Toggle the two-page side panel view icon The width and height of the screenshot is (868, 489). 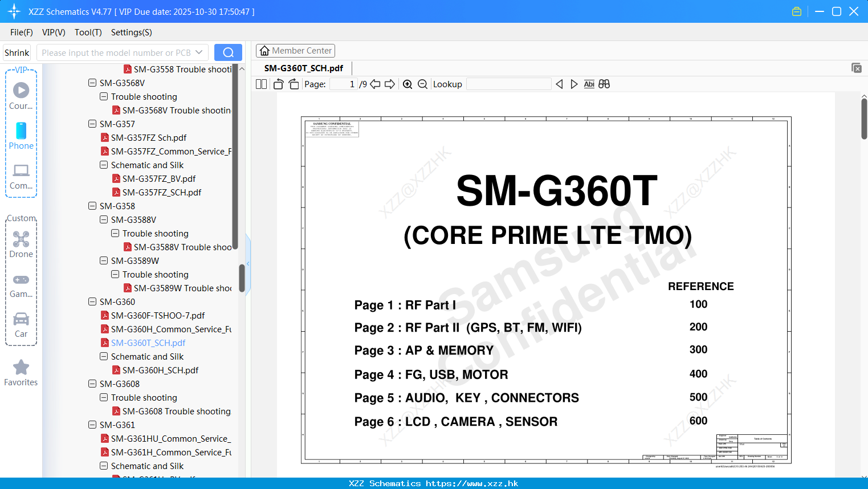[261, 84]
